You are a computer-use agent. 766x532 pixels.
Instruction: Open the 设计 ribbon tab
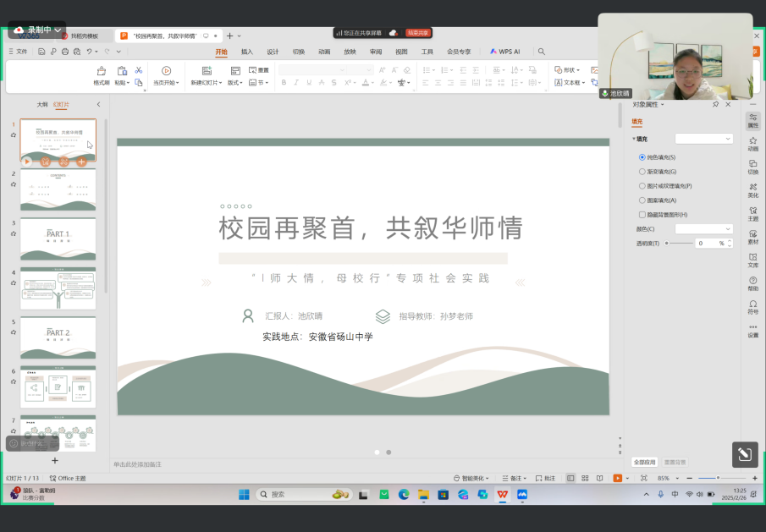point(273,52)
